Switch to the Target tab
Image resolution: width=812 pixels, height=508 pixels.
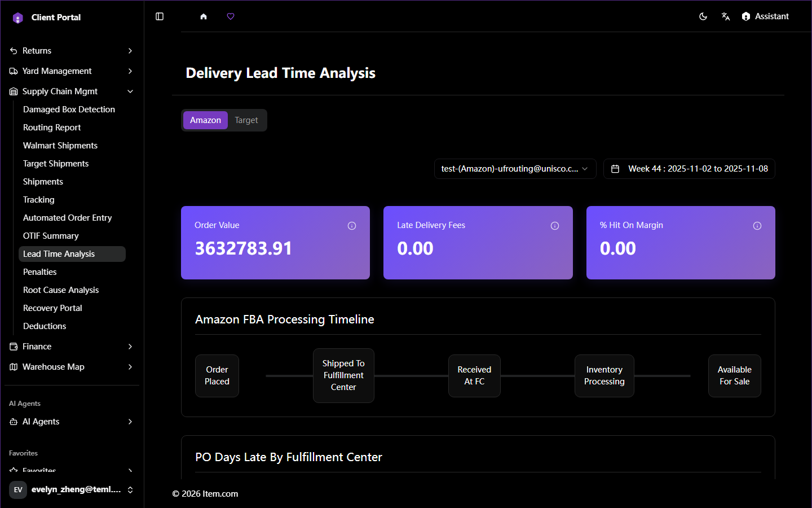point(246,120)
